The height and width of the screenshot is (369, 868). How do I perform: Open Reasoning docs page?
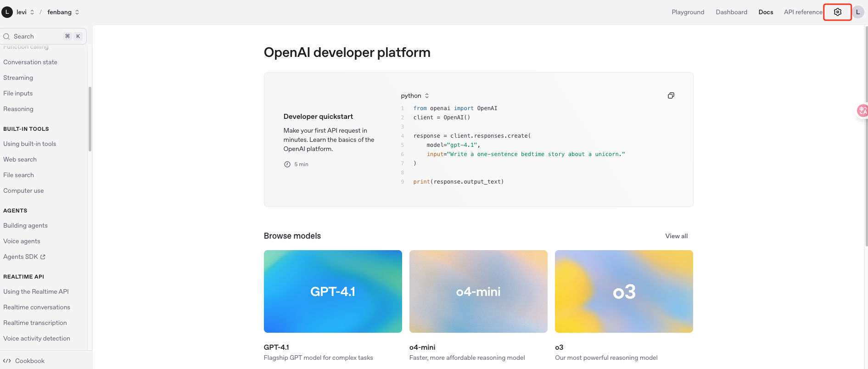[x=18, y=109]
